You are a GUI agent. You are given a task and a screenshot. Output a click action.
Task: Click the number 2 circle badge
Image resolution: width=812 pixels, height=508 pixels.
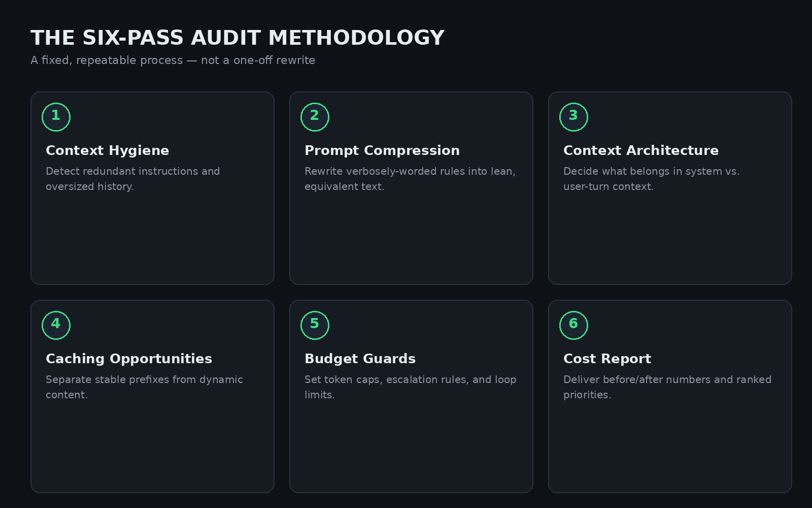point(315,117)
